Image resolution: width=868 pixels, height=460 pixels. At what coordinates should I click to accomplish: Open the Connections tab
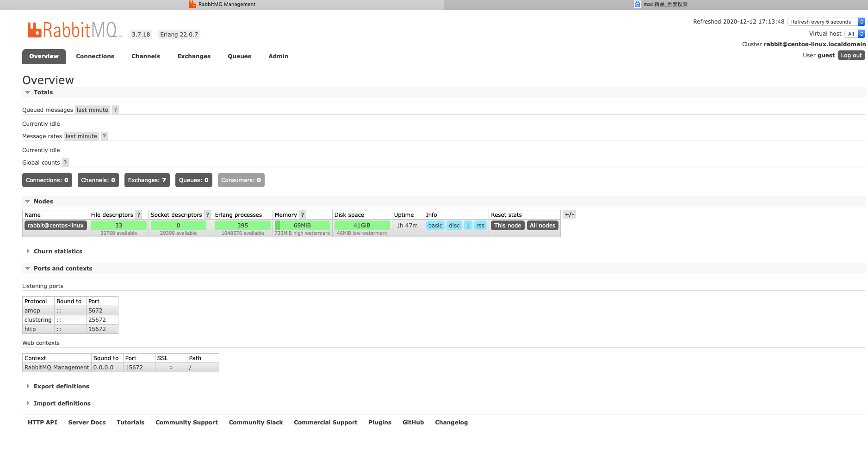point(95,56)
